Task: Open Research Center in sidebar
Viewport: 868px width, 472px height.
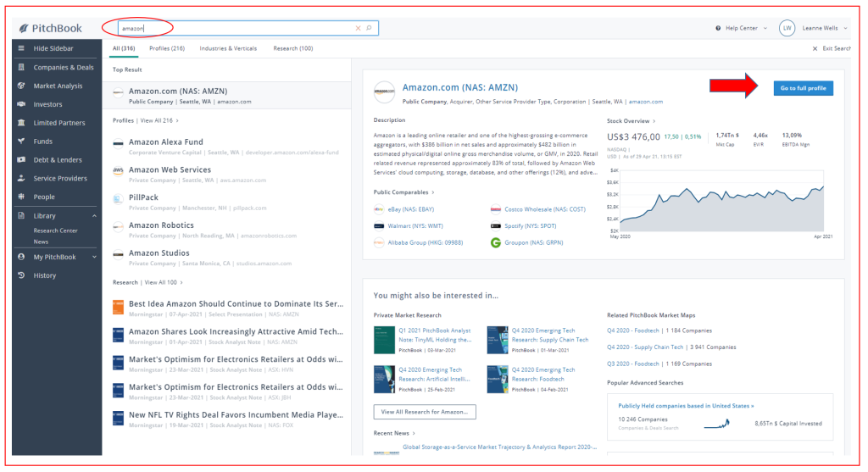Action: pyautogui.click(x=55, y=230)
